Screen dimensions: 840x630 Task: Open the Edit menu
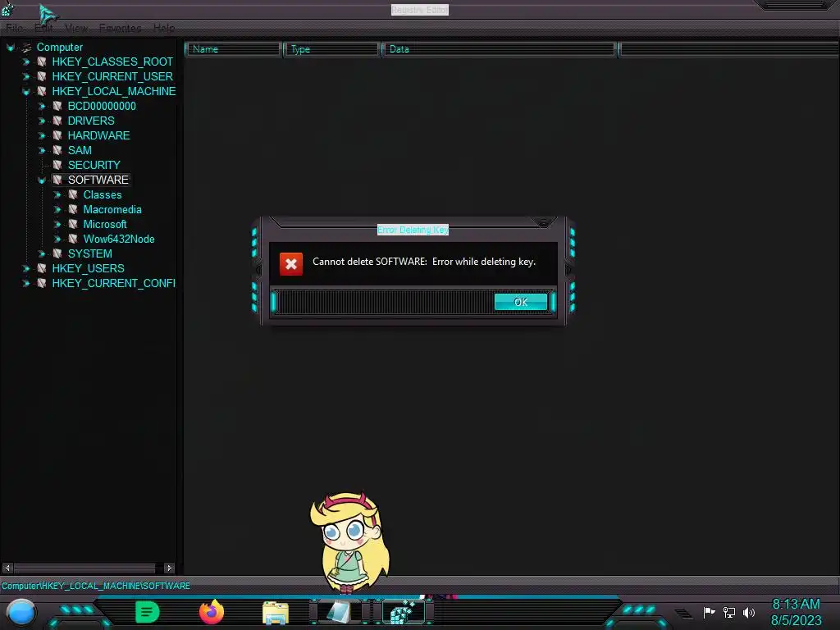click(x=43, y=28)
